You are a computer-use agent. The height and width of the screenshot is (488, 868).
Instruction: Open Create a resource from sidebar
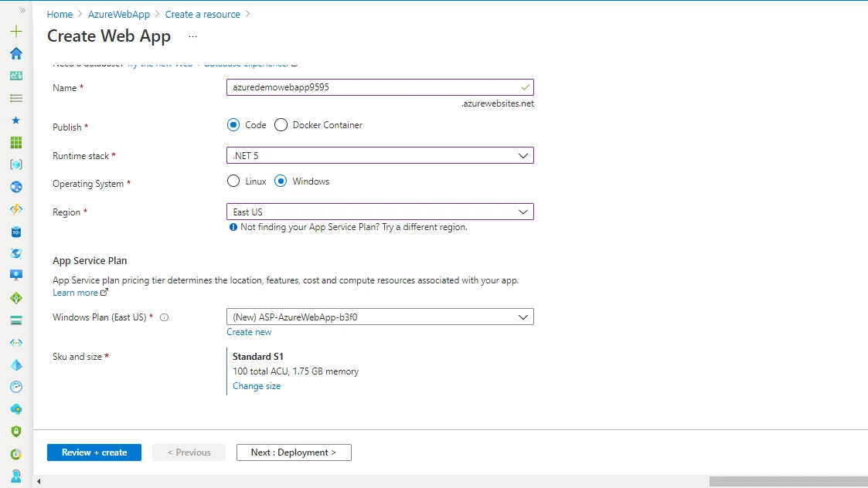coord(15,32)
